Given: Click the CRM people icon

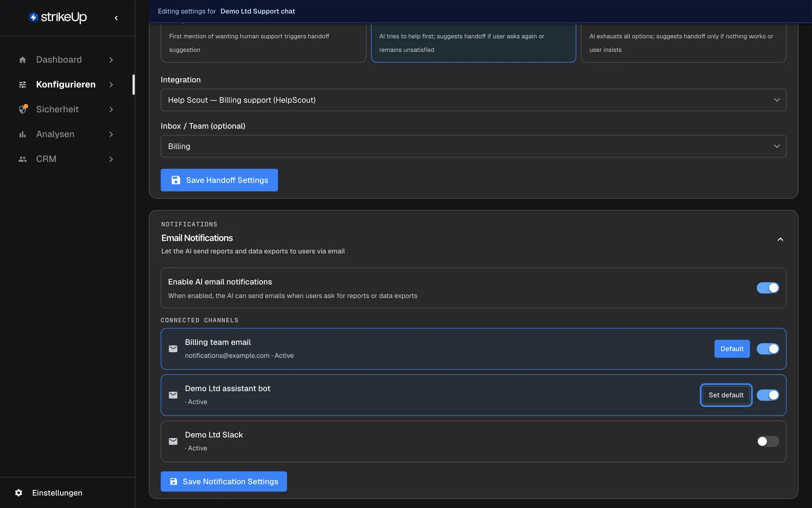Looking at the screenshot, I should tap(23, 159).
